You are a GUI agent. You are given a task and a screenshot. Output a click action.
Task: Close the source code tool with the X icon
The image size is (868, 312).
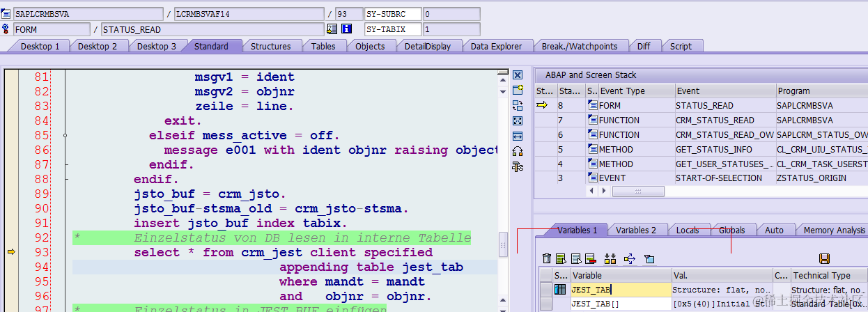[x=518, y=75]
